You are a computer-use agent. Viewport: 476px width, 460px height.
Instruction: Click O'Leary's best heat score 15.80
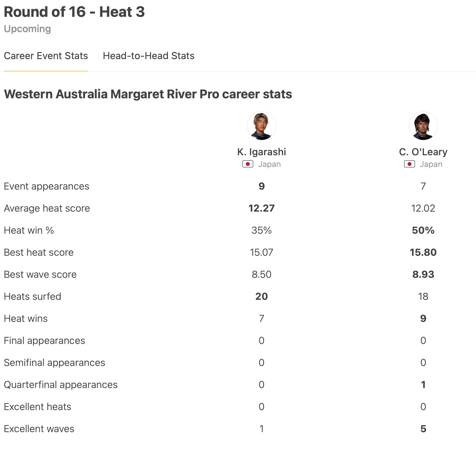(423, 252)
